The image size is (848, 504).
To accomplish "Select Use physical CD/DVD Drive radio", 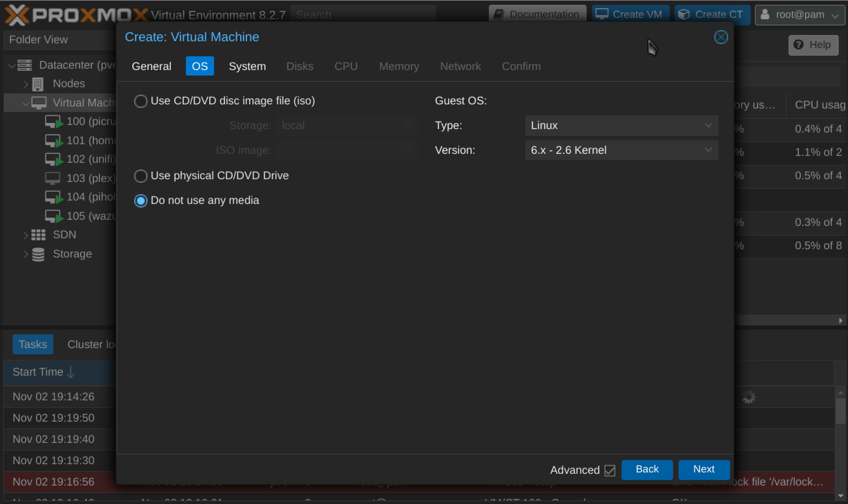I will tap(141, 175).
